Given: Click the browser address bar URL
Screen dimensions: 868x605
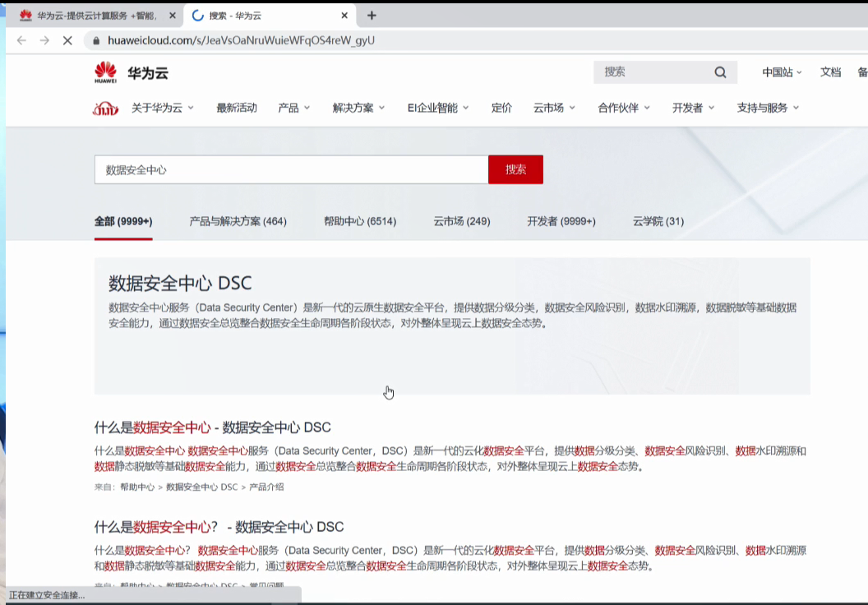Looking at the screenshot, I should tap(241, 40).
